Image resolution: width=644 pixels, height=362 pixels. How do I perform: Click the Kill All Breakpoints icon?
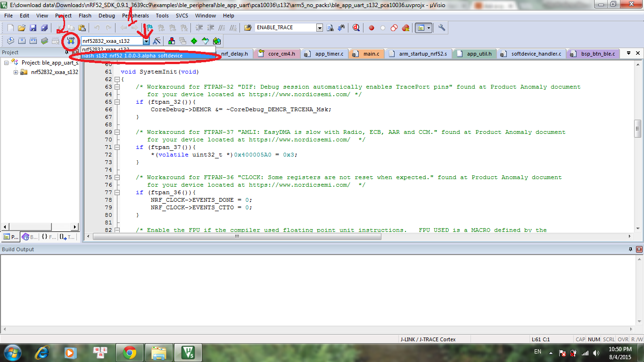tap(405, 28)
